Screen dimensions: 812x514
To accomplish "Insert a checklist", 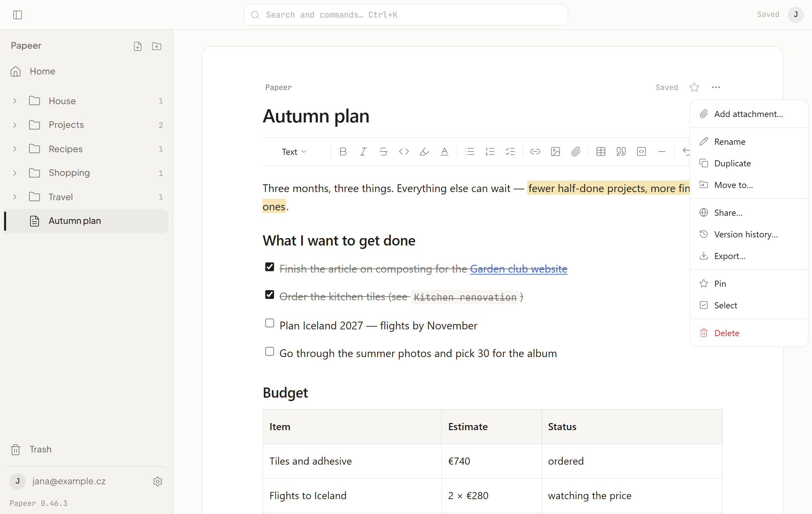I will pyautogui.click(x=510, y=151).
